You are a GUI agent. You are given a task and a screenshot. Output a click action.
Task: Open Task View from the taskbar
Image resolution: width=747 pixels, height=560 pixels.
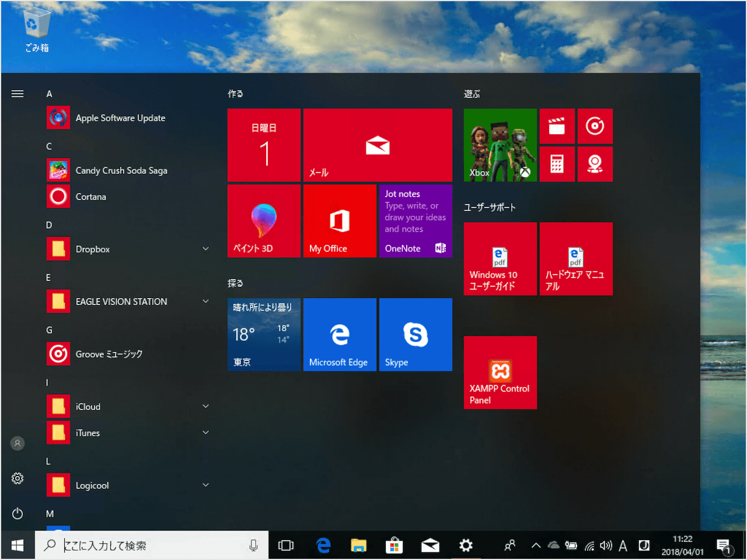coord(286,545)
